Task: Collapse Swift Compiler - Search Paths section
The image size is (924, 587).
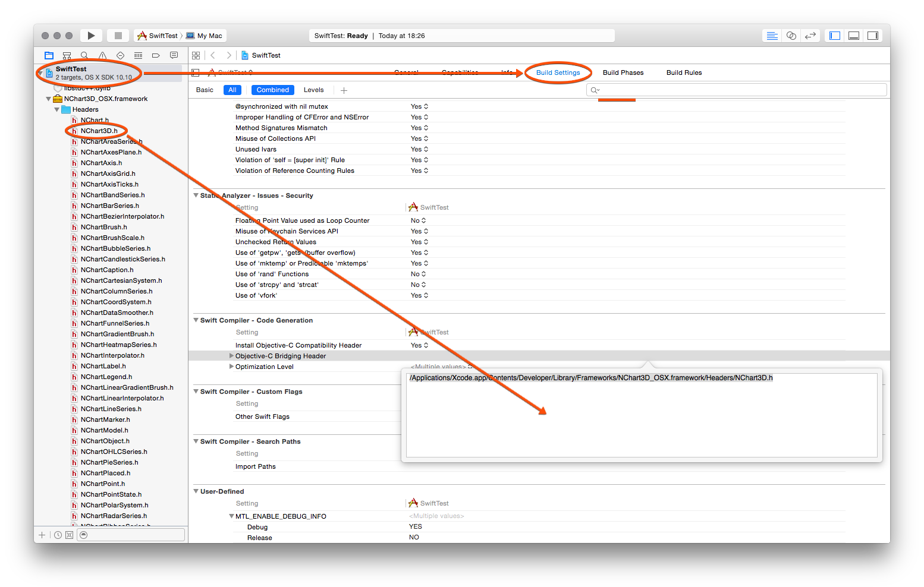Action: [x=196, y=441]
